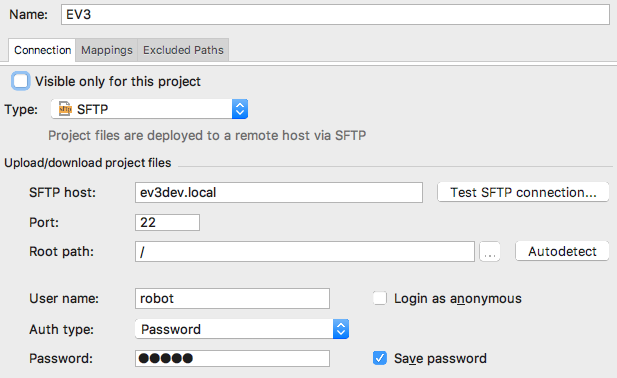Click the SFTP type icon

coord(65,109)
